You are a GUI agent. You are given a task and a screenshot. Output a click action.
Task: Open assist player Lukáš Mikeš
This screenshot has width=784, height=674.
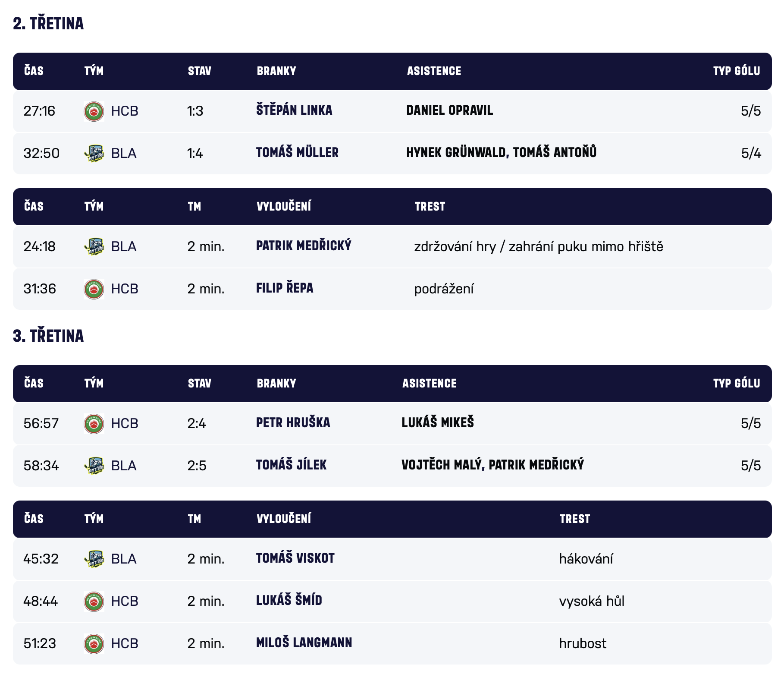pos(437,423)
